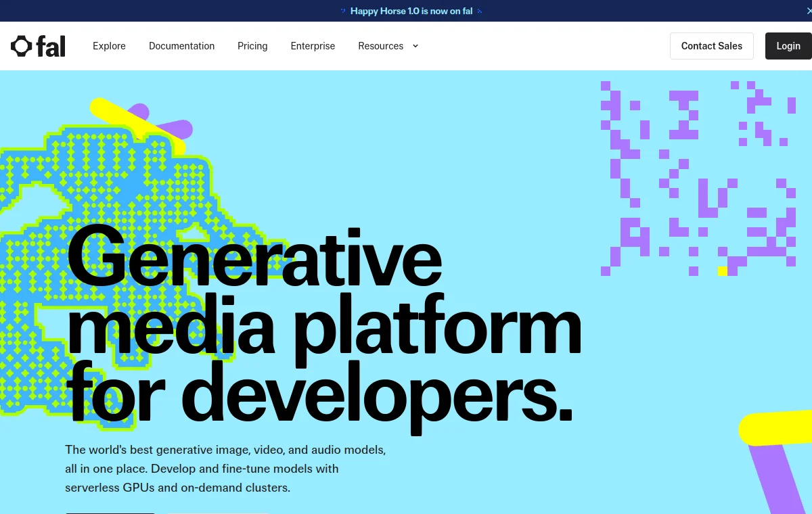Click the sparkle icon left of the Happy Horse banner

tap(343, 11)
